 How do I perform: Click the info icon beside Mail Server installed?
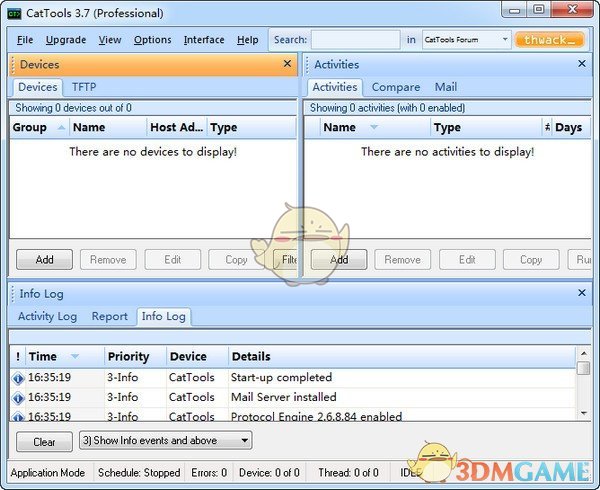click(18, 398)
